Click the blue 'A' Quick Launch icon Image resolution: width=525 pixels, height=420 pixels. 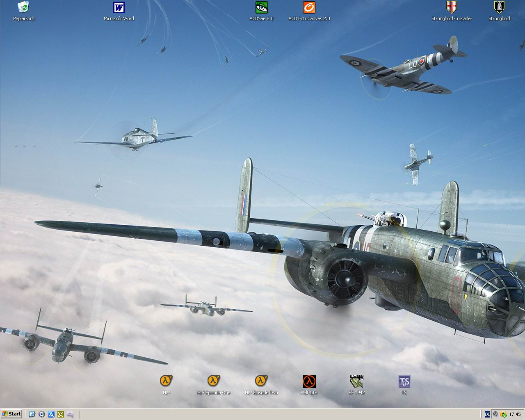(x=51, y=414)
